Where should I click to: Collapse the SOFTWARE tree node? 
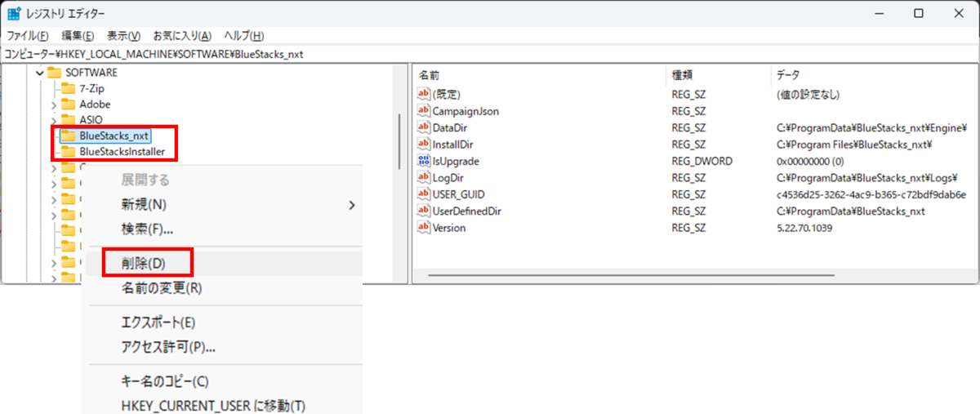point(39,73)
